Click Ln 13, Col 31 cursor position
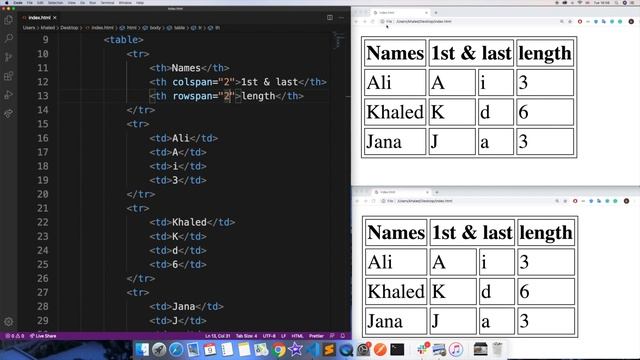The width and height of the screenshot is (640, 360). [218, 336]
